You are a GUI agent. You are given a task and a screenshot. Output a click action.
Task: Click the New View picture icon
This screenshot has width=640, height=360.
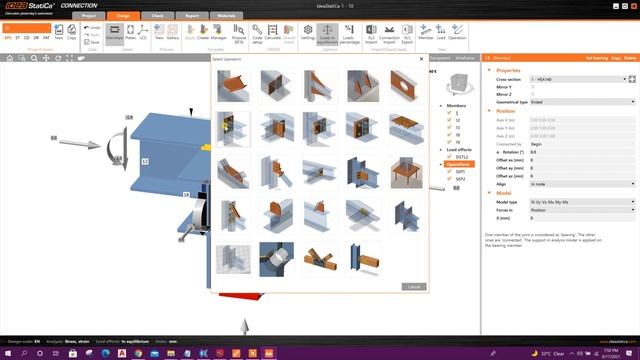pos(159,32)
